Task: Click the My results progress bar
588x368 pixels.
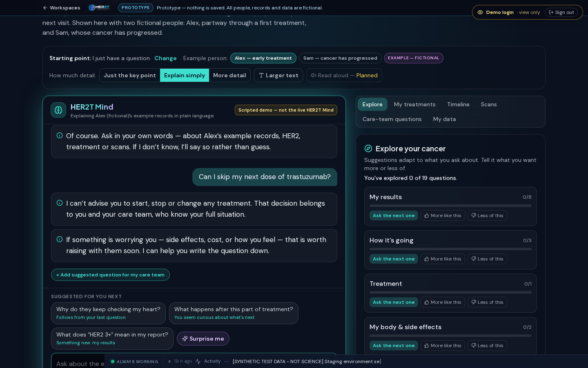Action: (x=450, y=206)
